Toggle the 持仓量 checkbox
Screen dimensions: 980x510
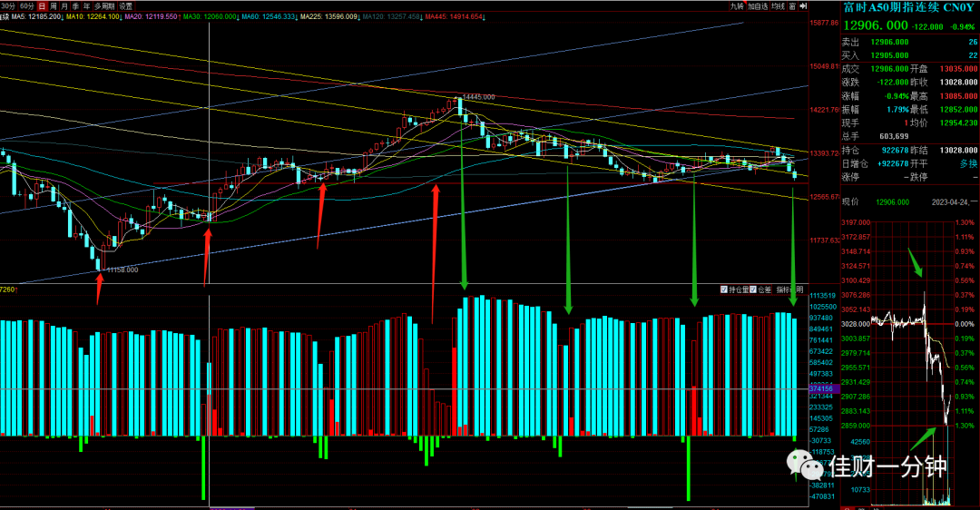point(734,289)
